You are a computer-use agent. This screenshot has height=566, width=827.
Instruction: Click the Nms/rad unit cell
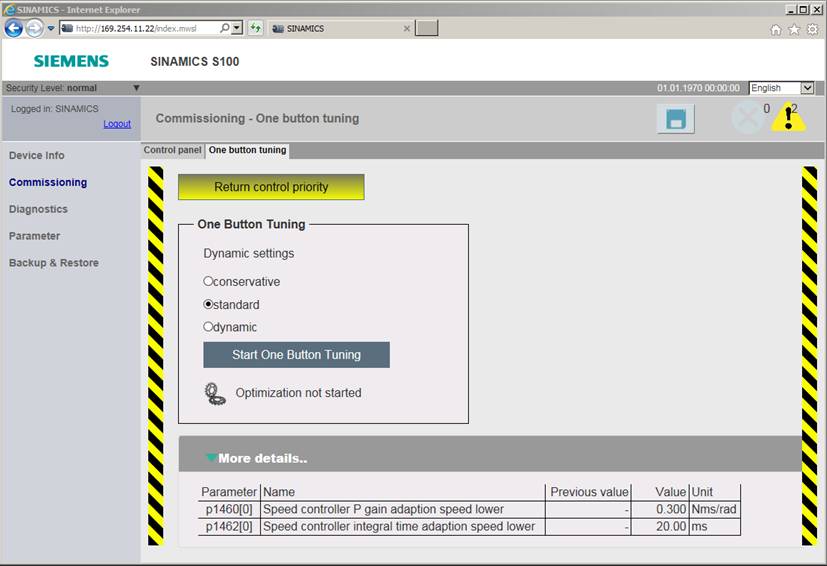[x=715, y=510]
